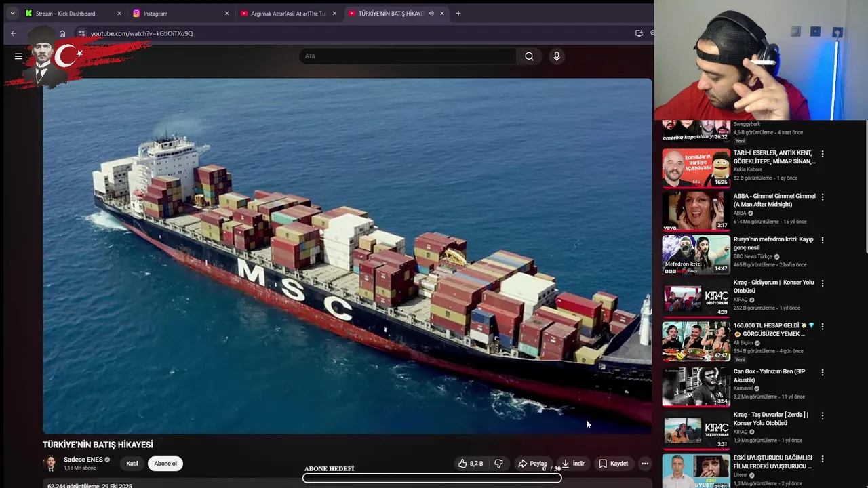
Task: Close the Argımak Atlar tab
Action: click(334, 14)
